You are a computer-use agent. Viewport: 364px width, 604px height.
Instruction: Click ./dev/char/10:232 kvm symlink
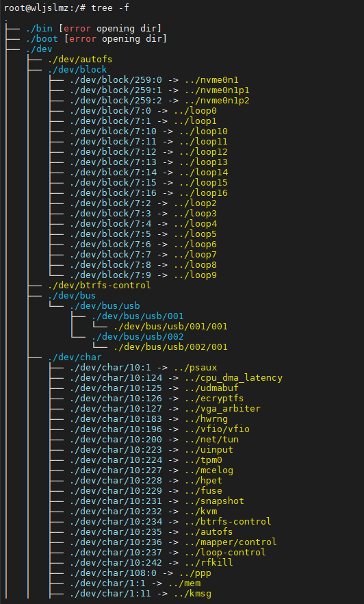pyautogui.click(x=144, y=511)
